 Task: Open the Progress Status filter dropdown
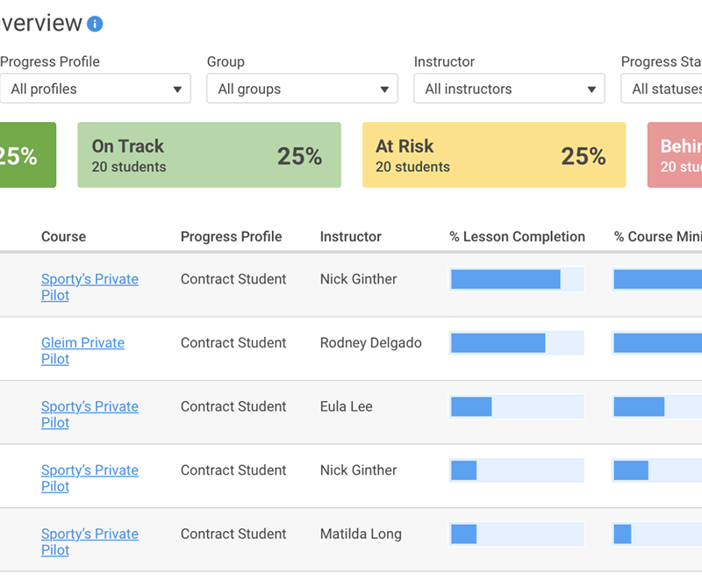[x=663, y=89]
